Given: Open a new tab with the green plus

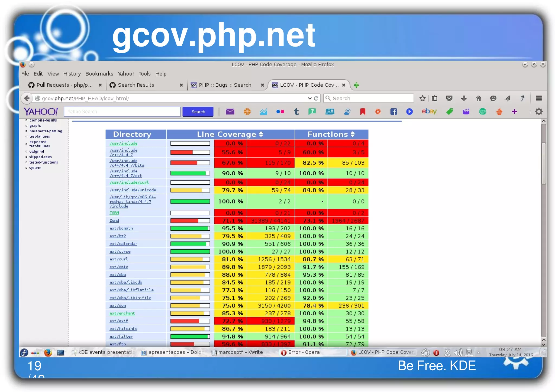Looking at the screenshot, I should tap(356, 85).
